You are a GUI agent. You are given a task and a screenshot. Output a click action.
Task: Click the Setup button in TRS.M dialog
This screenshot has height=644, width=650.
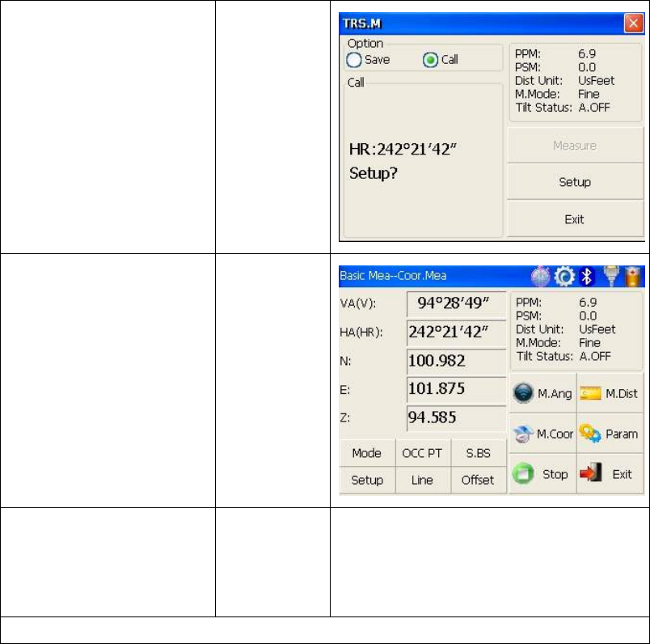tap(575, 182)
